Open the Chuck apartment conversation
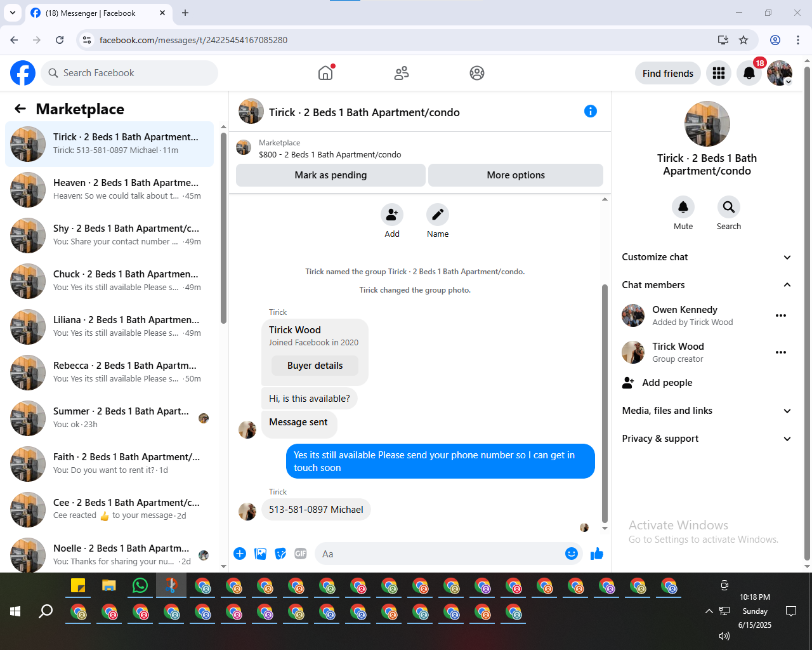 point(110,281)
